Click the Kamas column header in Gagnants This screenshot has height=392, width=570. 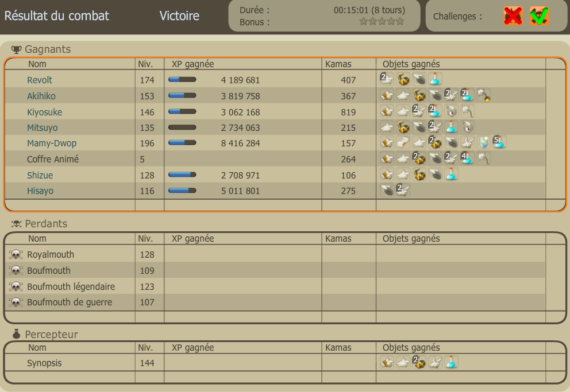coord(338,64)
